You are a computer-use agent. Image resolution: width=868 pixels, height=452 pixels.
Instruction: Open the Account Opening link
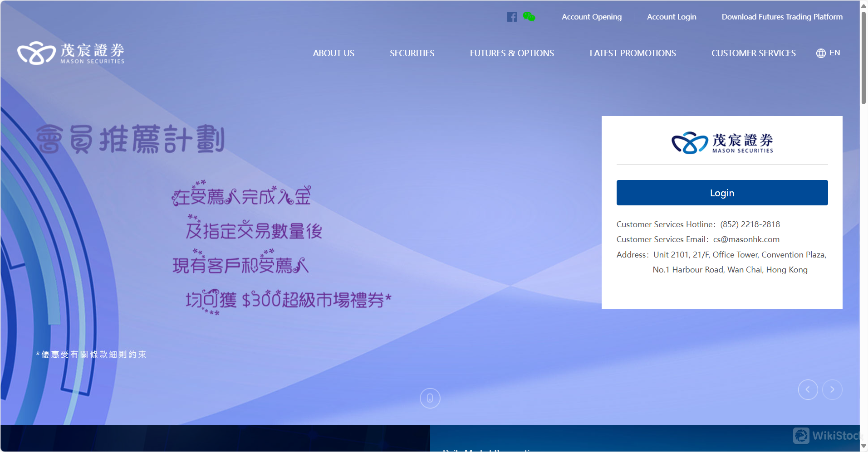click(x=592, y=17)
